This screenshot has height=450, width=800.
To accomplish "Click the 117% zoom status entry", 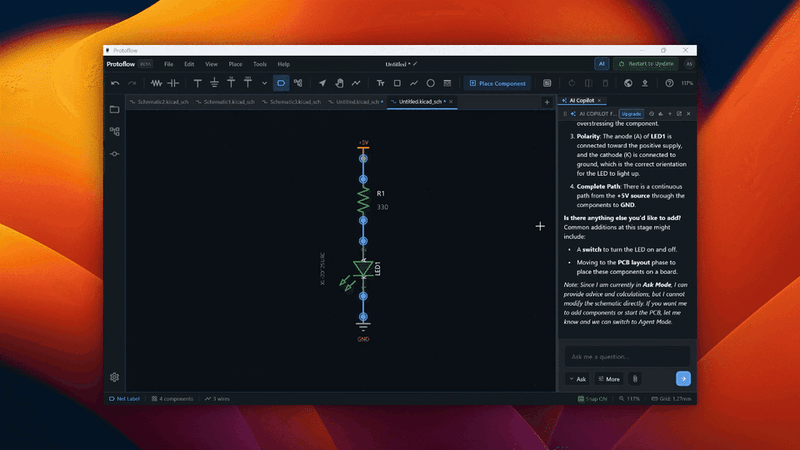I will point(629,399).
